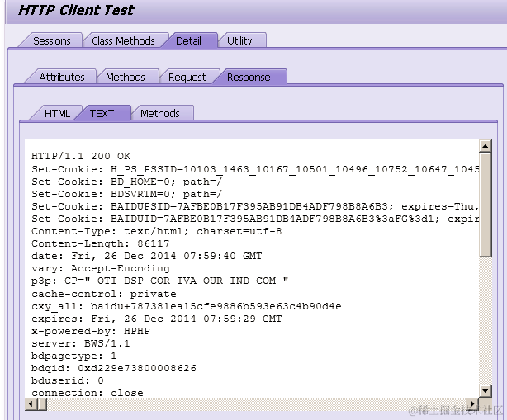Click the 'date: Fri, 26 Dec 2014' line
Image resolution: width=507 pixels, height=420 pixels.
(146, 256)
